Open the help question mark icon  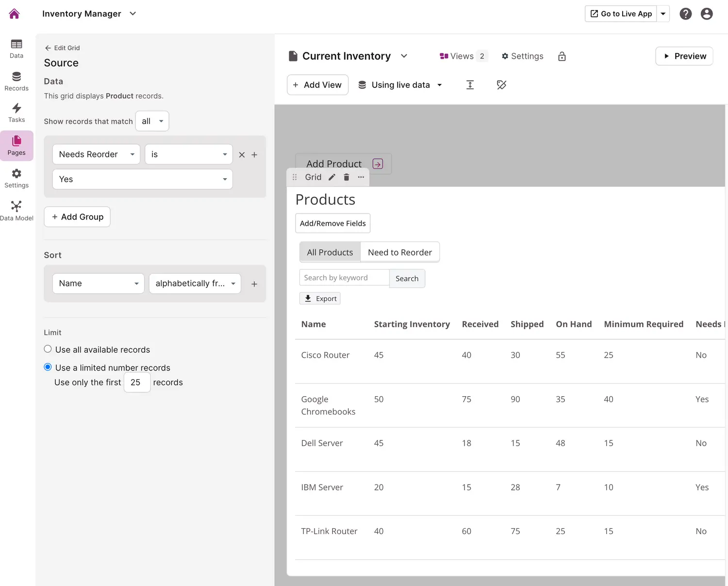(x=685, y=14)
